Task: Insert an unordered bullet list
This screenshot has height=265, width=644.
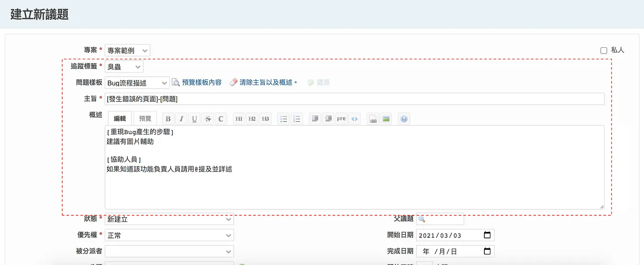Action: tap(284, 118)
